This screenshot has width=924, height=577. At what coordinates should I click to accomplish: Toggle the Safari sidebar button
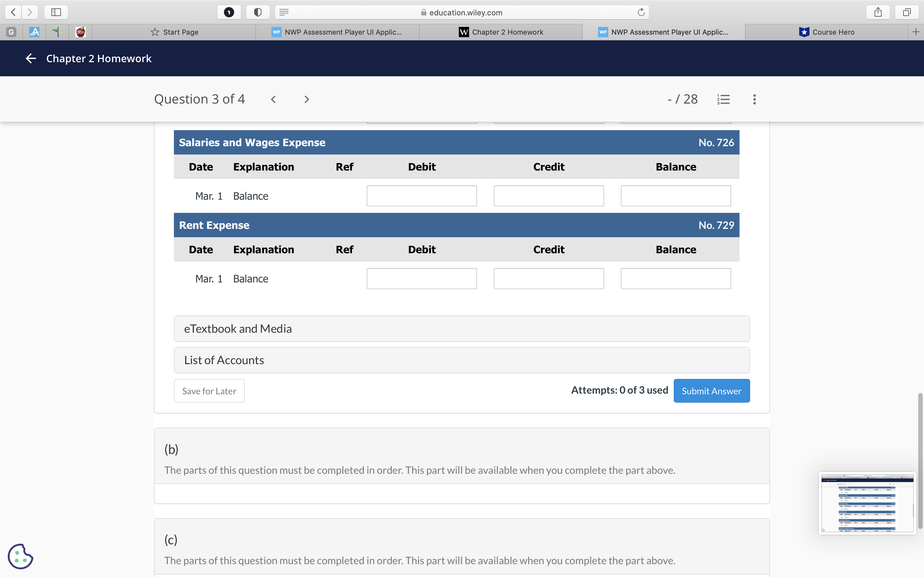pos(56,12)
